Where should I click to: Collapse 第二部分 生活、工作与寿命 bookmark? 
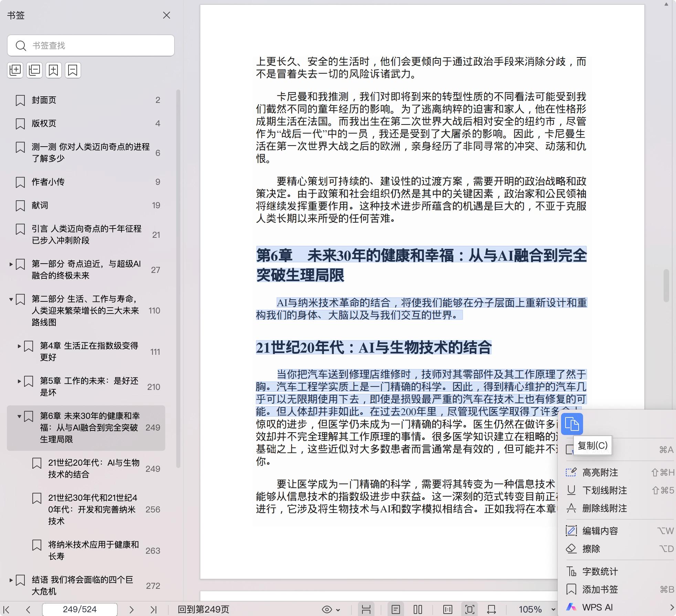pos(11,299)
